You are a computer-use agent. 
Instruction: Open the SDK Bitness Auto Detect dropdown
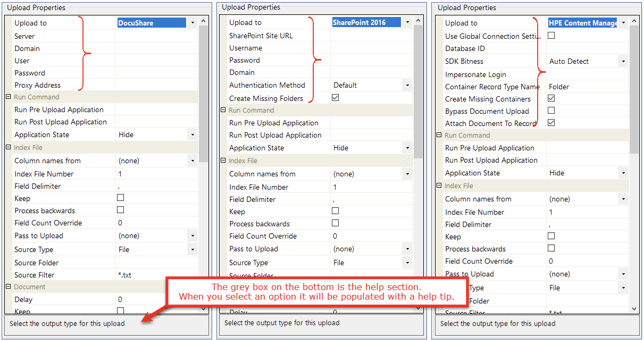coord(623,61)
